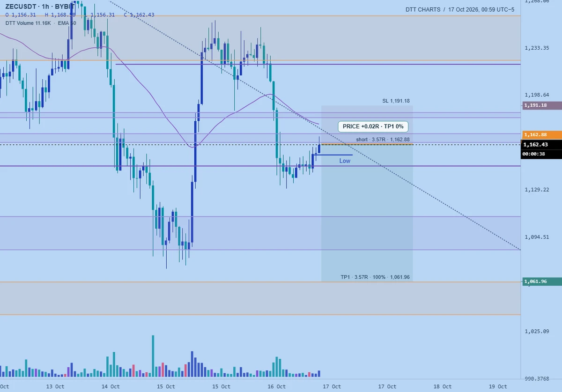Click the green 1,061.96 take-profit tag on price axis
Screen dimensions: 562x392
tap(541, 281)
